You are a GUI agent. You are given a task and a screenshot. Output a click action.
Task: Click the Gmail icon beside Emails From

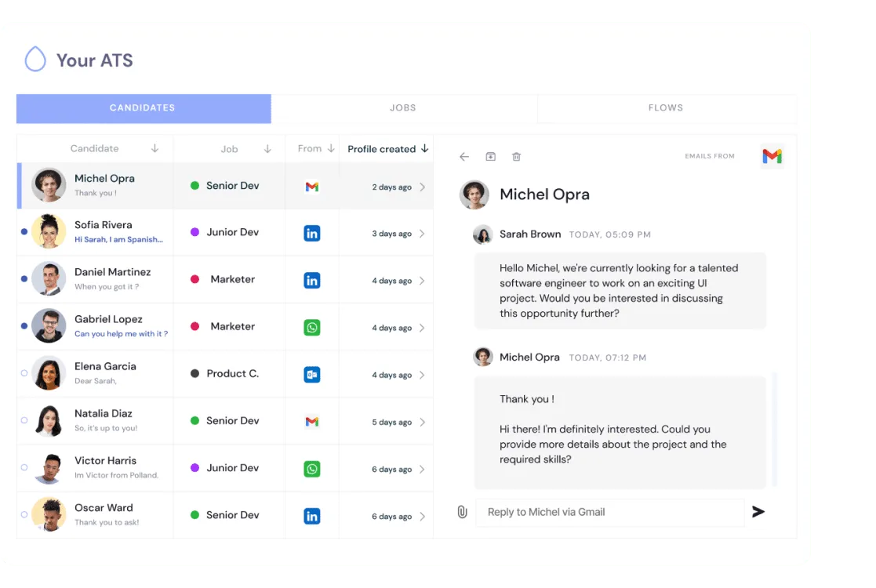point(772,156)
